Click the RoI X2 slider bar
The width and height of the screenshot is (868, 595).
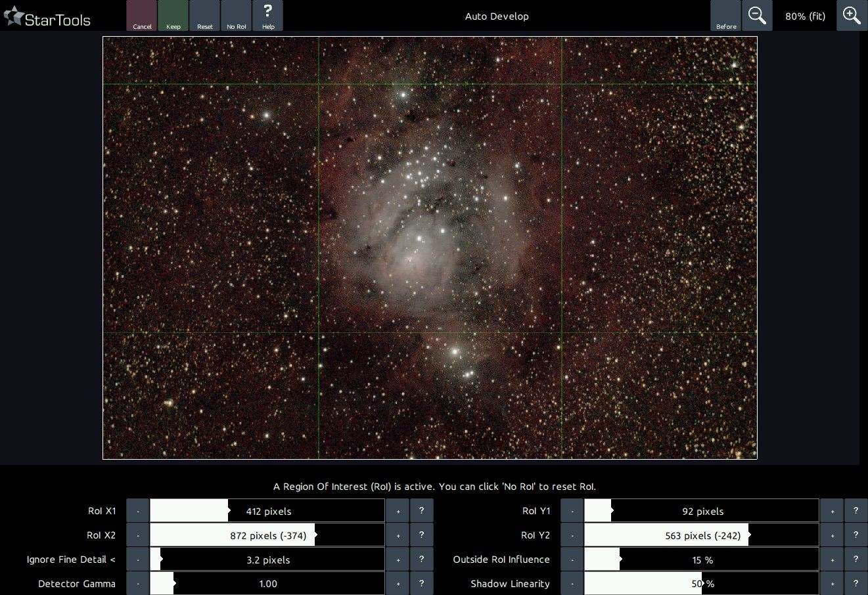coord(267,535)
